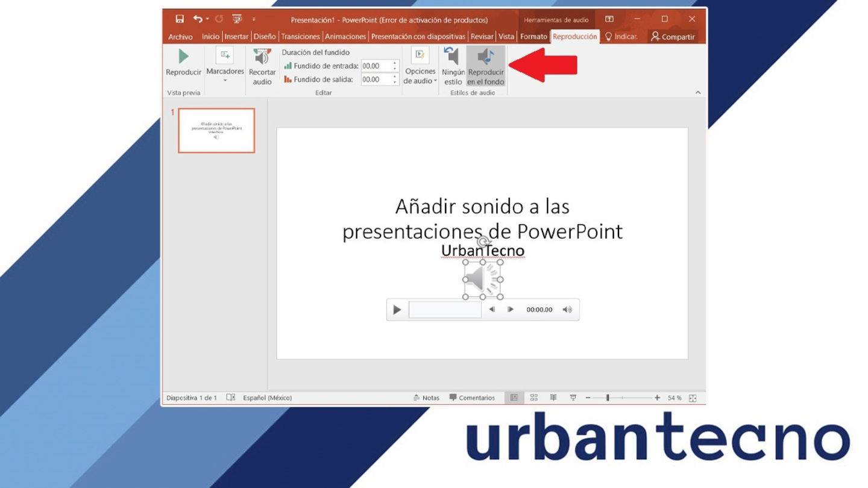Fit slide to current window icon
Screen dimensions: 868x488
point(693,398)
